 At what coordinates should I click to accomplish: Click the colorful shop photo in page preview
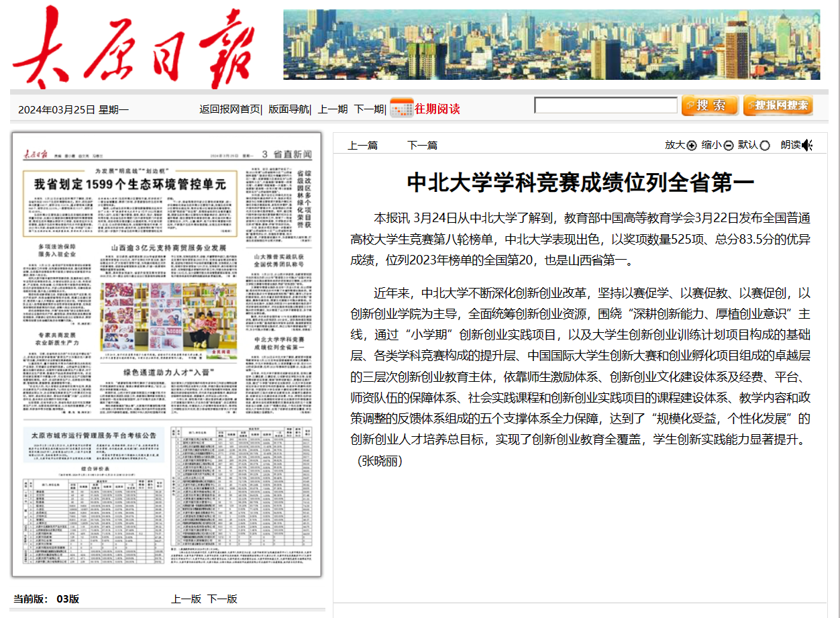click(x=168, y=317)
